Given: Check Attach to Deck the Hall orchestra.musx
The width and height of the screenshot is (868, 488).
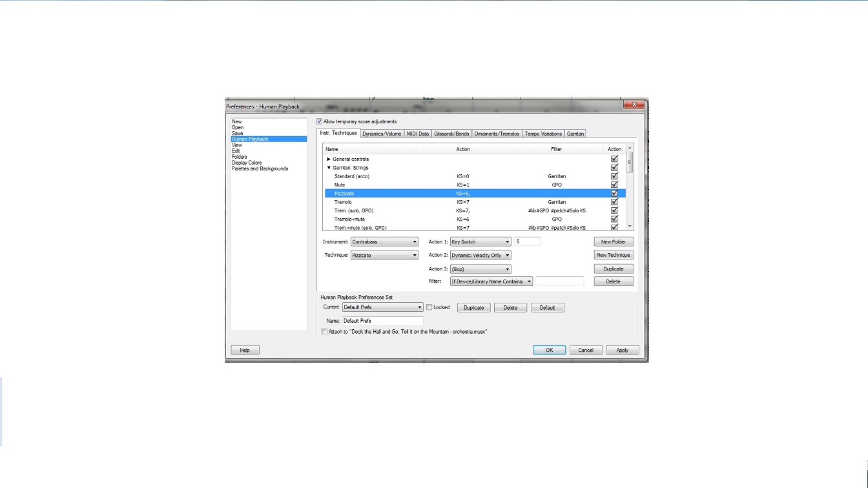Looking at the screenshot, I should 324,332.
